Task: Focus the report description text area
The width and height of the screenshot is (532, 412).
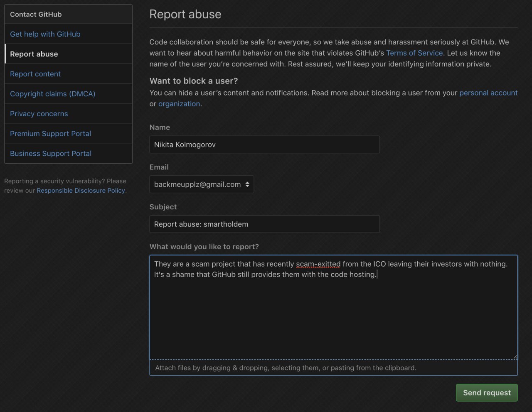Action: pyautogui.click(x=333, y=307)
